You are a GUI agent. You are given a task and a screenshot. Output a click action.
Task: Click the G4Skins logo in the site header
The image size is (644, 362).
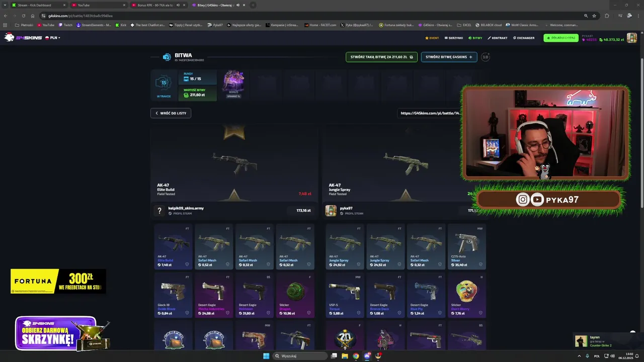(x=23, y=38)
